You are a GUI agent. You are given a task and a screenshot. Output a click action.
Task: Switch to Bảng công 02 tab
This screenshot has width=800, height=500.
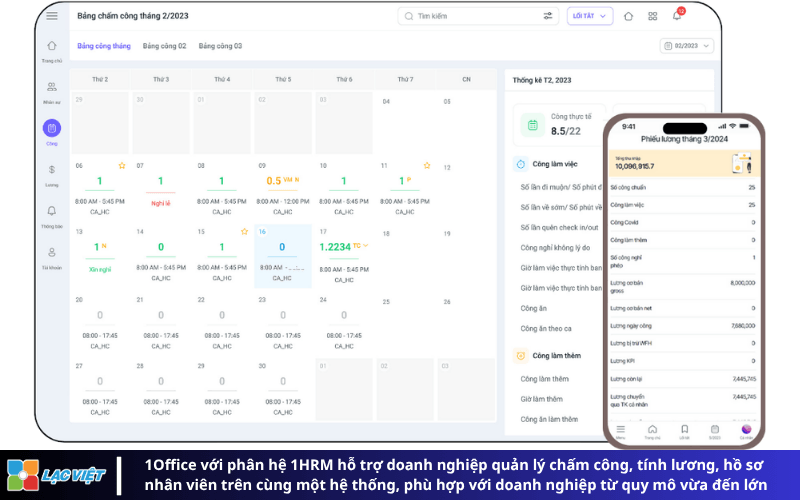[164, 46]
